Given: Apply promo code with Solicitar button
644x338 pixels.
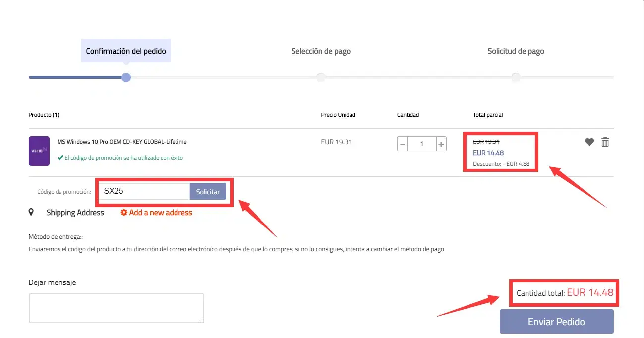Looking at the screenshot, I should click(208, 192).
